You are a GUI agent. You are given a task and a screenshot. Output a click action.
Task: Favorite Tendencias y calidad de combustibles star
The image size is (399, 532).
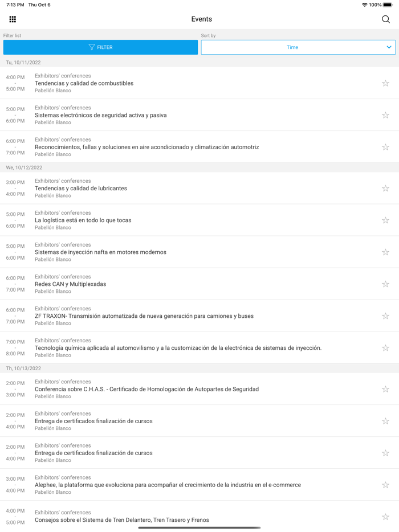point(385,83)
